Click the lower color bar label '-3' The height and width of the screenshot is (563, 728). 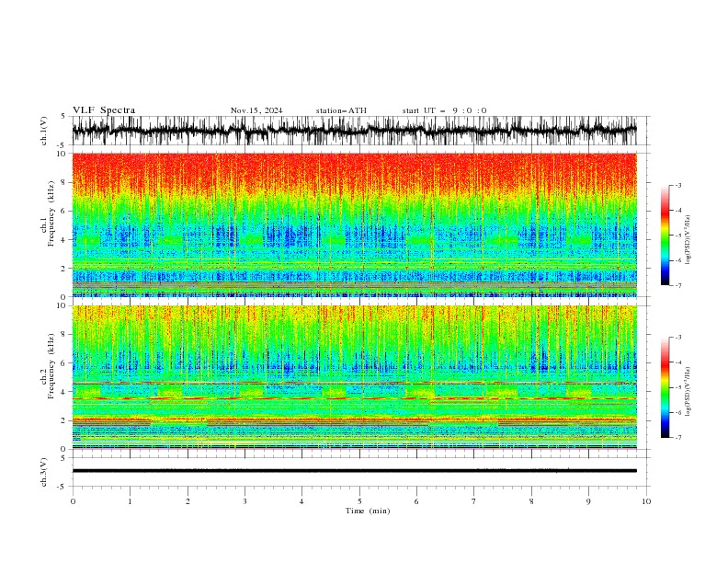677,338
